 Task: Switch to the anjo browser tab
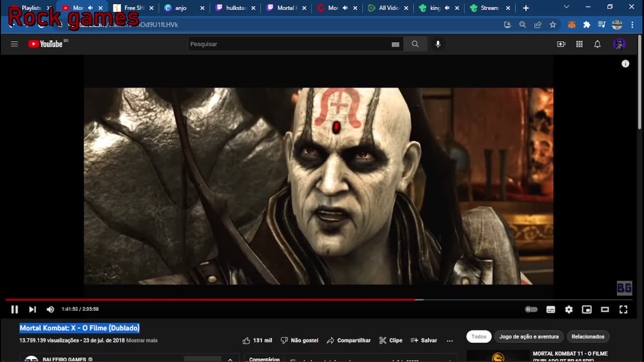(180, 8)
